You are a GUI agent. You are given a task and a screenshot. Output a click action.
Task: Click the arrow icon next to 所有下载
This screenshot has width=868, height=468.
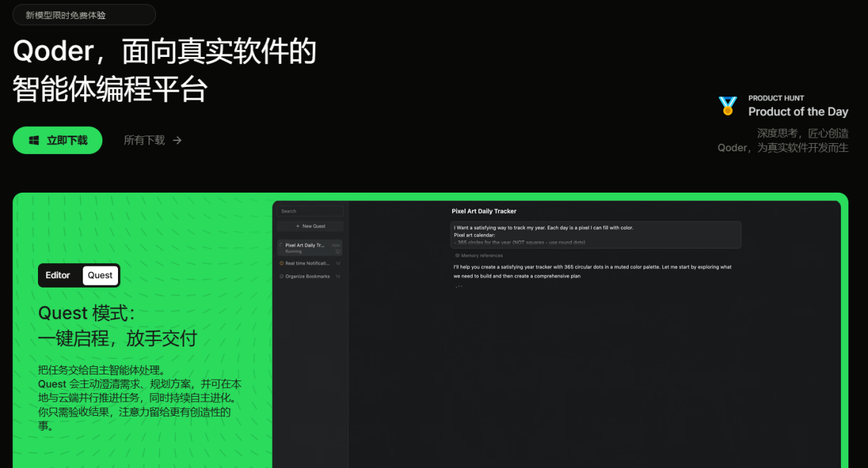click(x=176, y=140)
